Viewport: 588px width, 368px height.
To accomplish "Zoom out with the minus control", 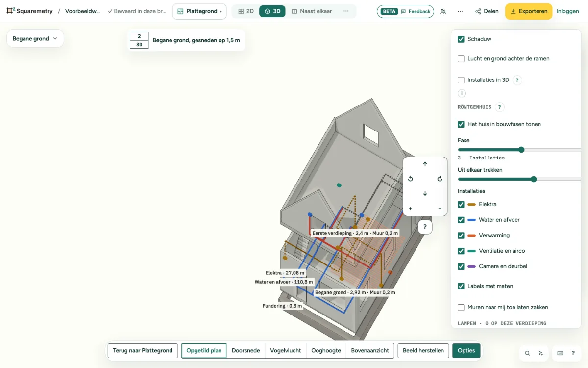I will [x=440, y=209].
